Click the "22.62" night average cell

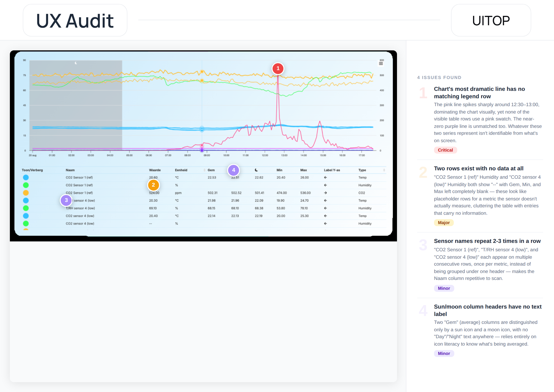(259, 177)
